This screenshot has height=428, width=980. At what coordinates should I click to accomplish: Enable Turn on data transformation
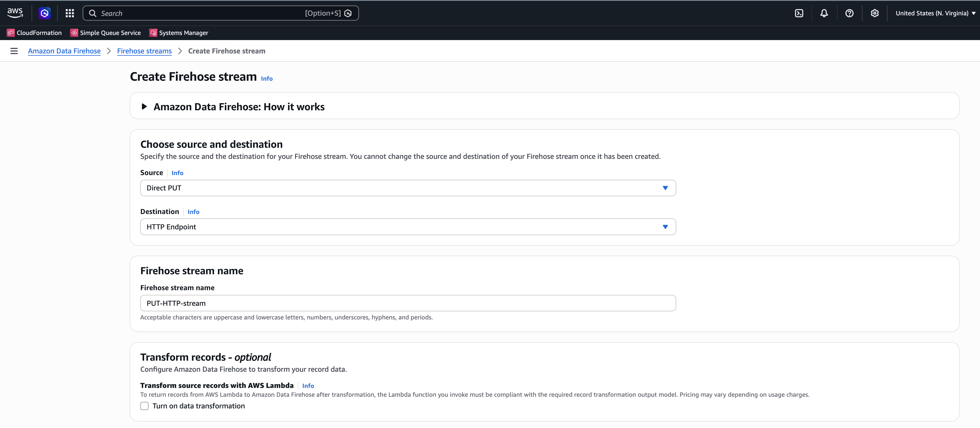(144, 406)
